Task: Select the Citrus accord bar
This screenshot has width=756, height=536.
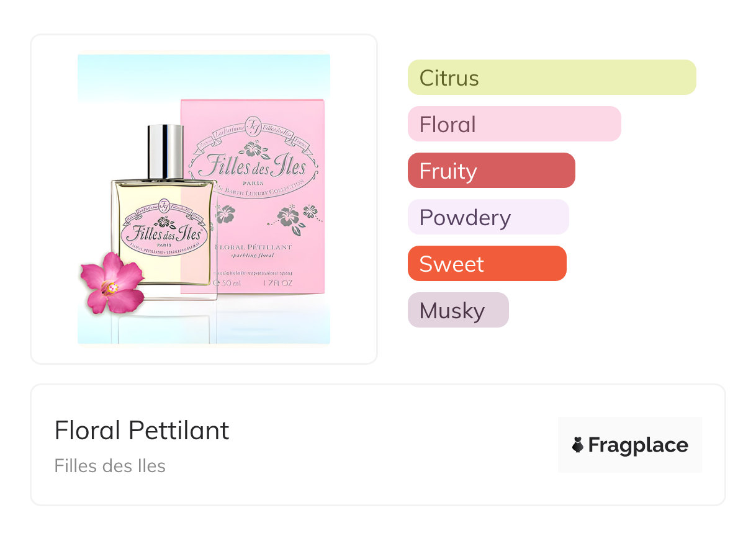Action: pos(552,78)
